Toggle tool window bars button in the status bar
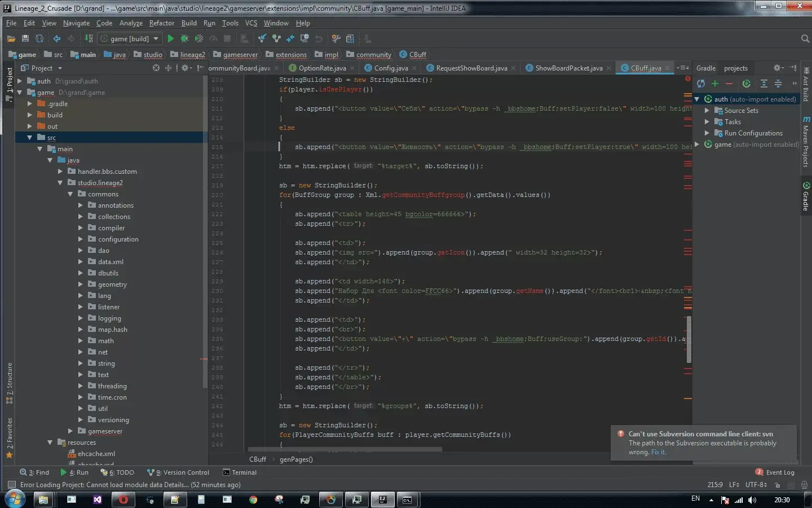The width and height of the screenshot is (812, 508). [x=11, y=485]
